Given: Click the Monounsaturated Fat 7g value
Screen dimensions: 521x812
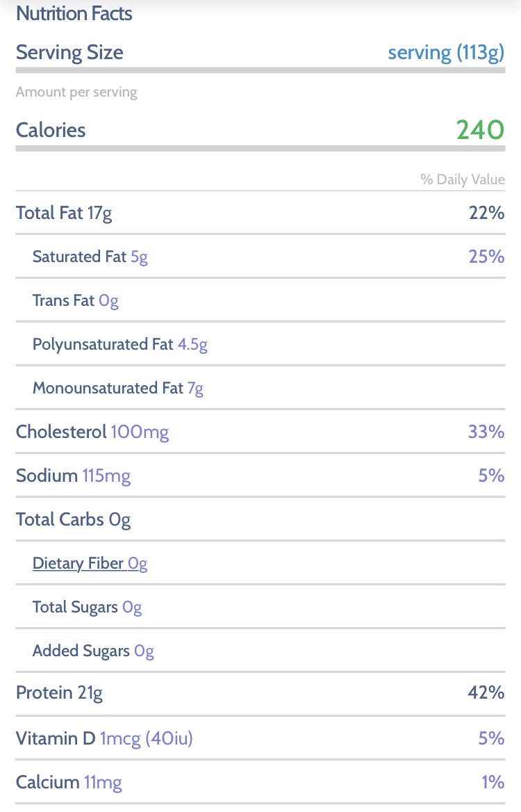Looking at the screenshot, I should (x=196, y=389).
